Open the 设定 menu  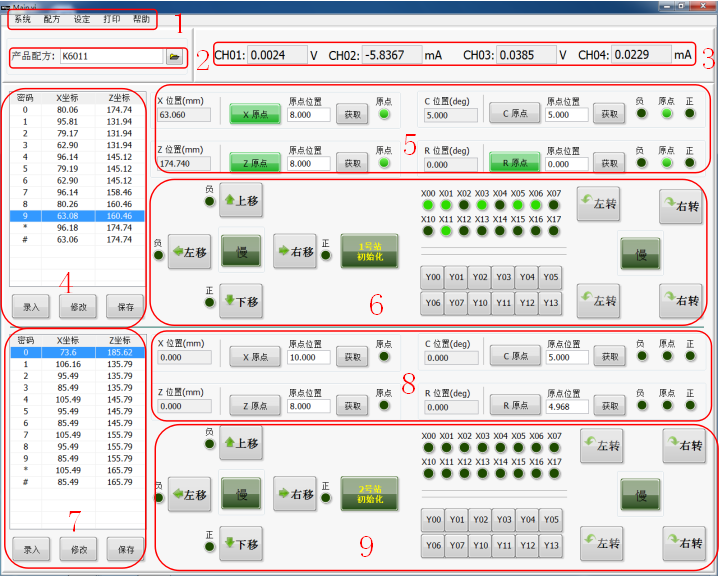pyautogui.click(x=82, y=19)
